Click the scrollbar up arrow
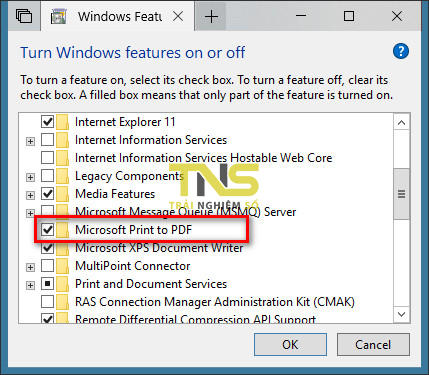This screenshot has width=429, height=375. tap(402, 123)
